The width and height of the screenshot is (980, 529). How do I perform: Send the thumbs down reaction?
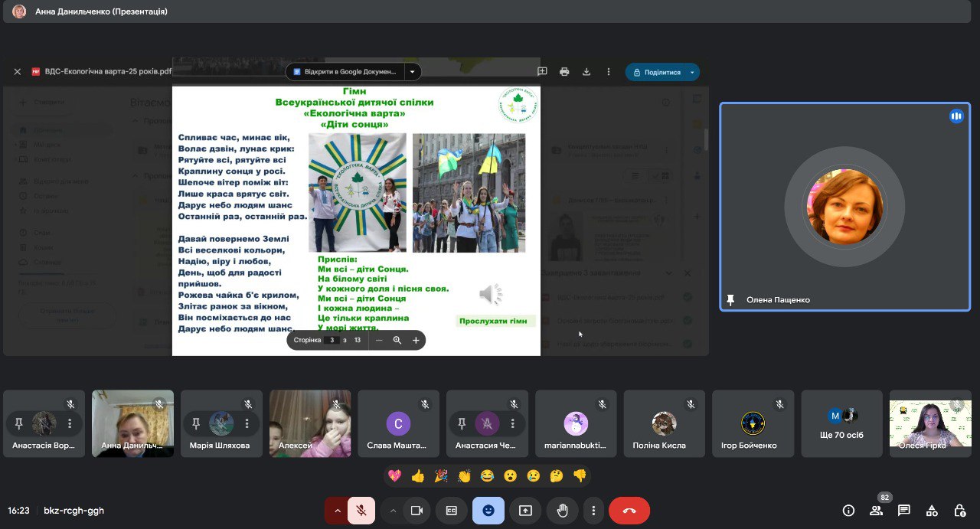pyautogui.click(x=580, y=475)
